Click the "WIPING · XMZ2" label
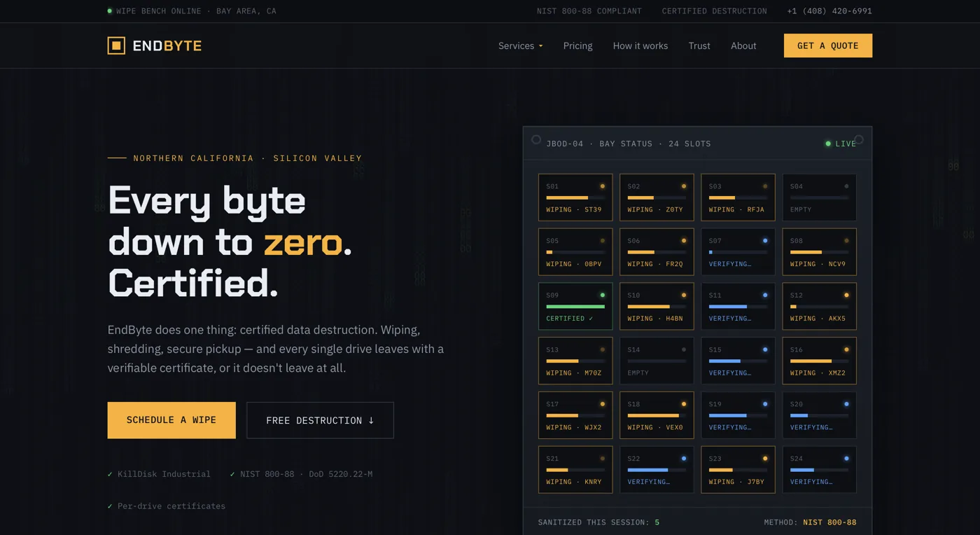 point(818,373)
